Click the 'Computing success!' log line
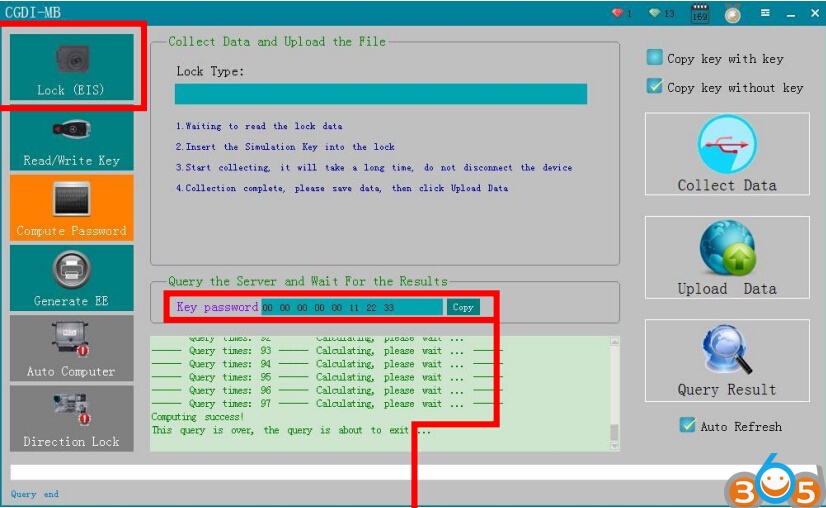Image resolution: width=826 pixels, height=508 pixels. click(x=198, y=417)
